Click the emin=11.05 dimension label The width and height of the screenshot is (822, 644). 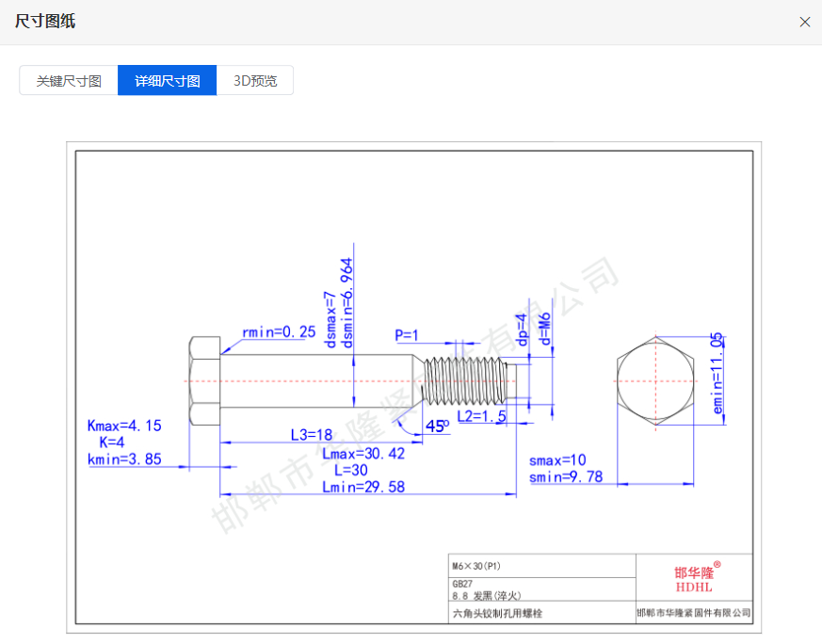click(x=717, y=374)
